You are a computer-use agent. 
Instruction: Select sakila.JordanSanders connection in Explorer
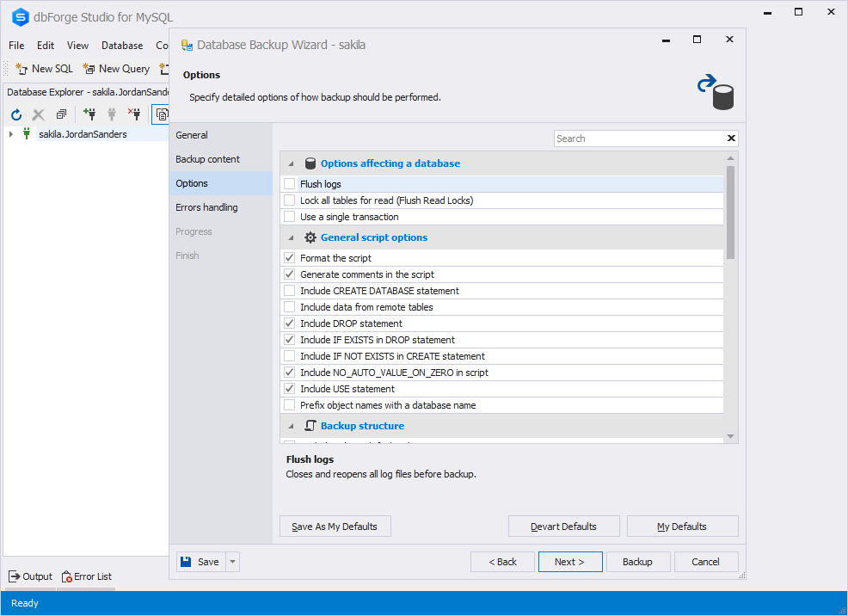pyautogui.click(x=83, y=134)
